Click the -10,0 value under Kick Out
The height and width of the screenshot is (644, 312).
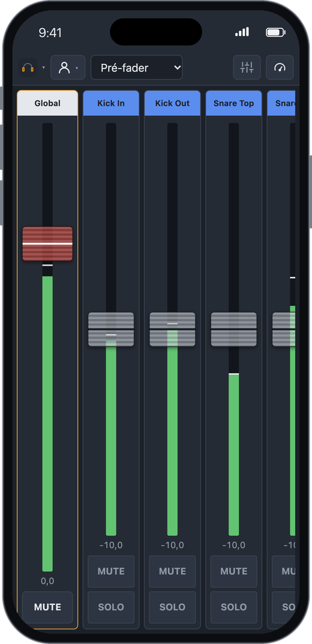(x=172, y=545)
